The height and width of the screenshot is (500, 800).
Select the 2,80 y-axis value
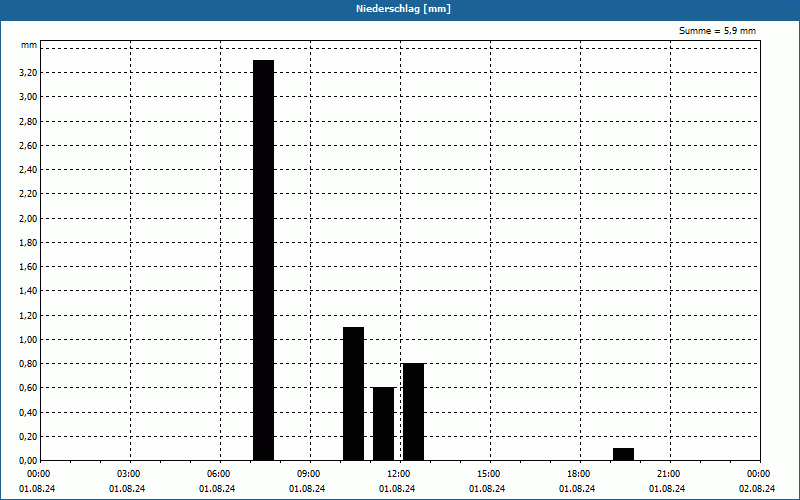click(28, 121)
